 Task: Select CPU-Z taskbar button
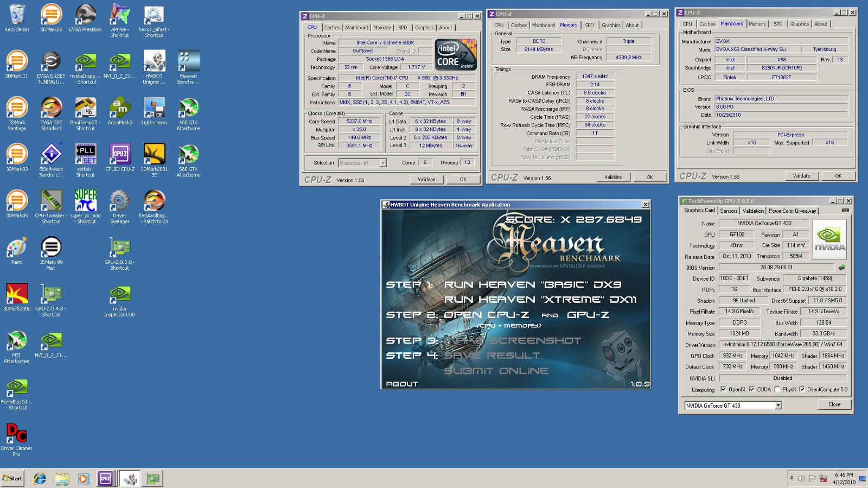[x=105, y=478]
